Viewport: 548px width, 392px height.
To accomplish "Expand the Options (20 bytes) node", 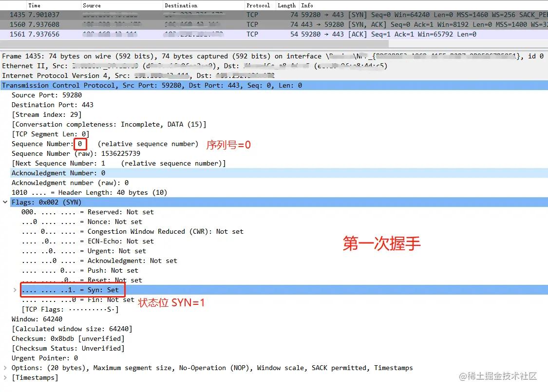I will coord(4,368).
